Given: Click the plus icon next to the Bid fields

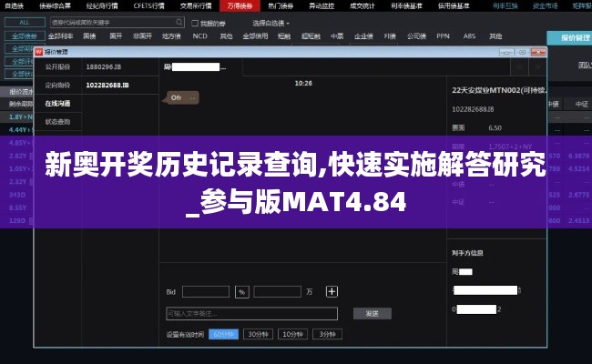Looking at the screenshot, I should [332, 291].
